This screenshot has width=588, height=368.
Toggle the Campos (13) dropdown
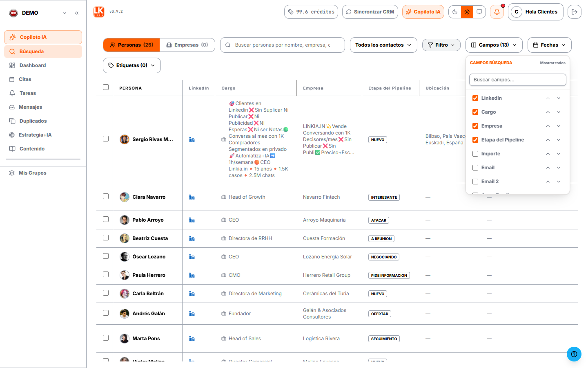(x=494, y=45)
